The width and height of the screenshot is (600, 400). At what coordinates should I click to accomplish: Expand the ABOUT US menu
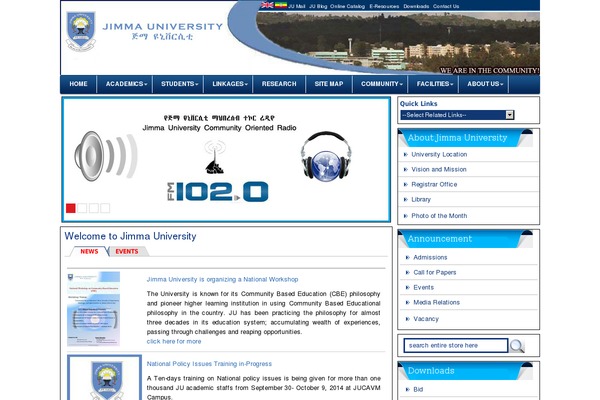[x=485, y=84]
